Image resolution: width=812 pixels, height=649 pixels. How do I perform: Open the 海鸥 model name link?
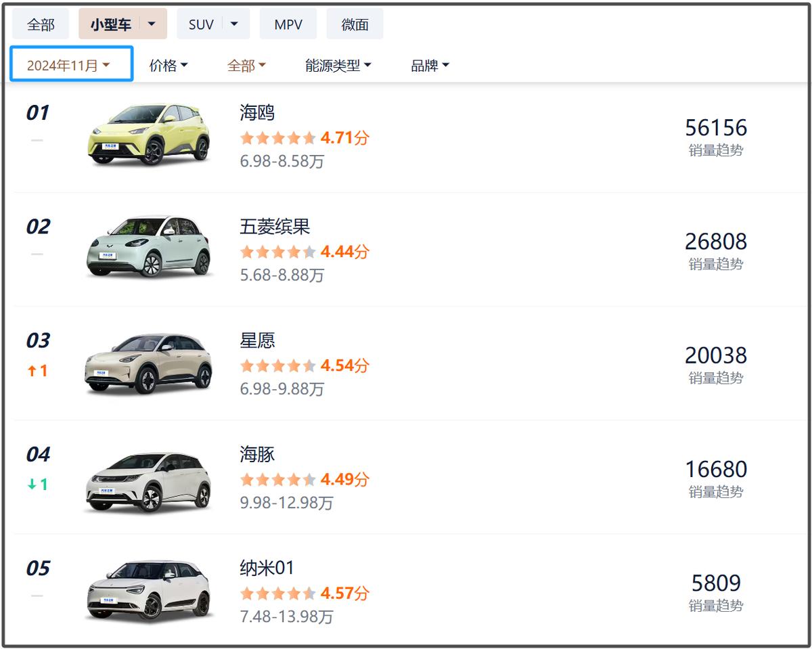click(257, 112)
